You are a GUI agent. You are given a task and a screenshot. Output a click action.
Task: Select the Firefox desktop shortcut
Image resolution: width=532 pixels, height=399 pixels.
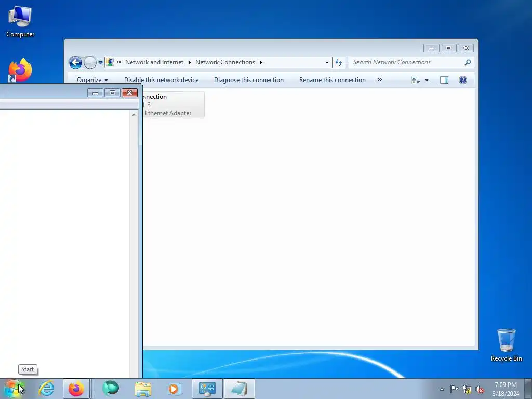point(20,70)
